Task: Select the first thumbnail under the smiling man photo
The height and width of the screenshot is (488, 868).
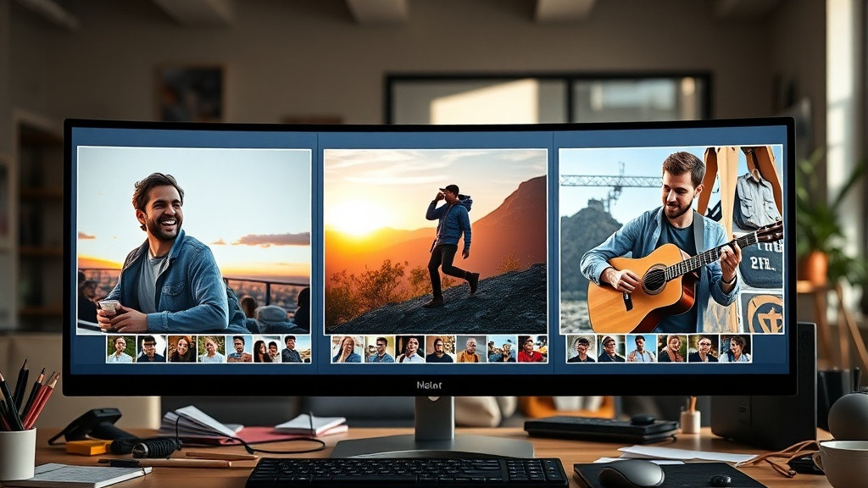Action: click(x=121, y=349)
